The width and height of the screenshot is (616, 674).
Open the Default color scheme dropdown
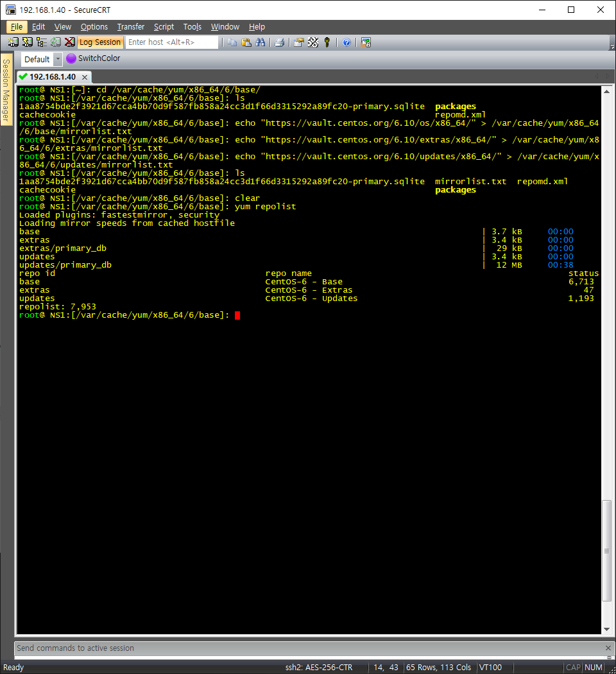pyautogui.click(x=58, y=59)
